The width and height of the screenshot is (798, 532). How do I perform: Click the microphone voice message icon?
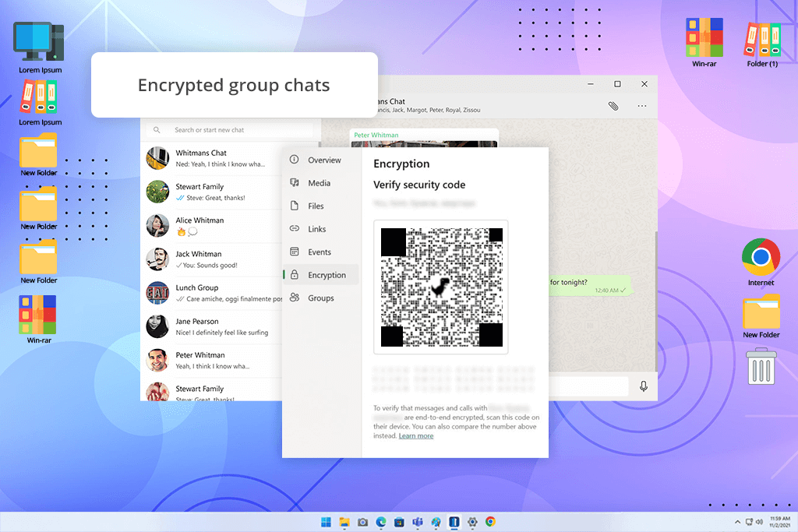click(x=643, y=386)
